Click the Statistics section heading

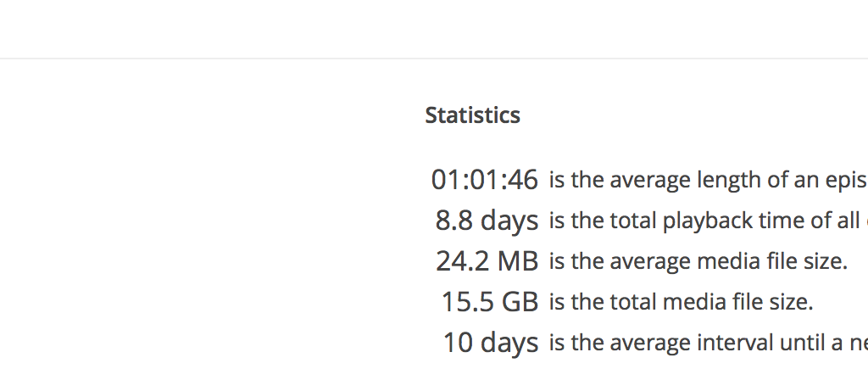[x=472, y=115]
